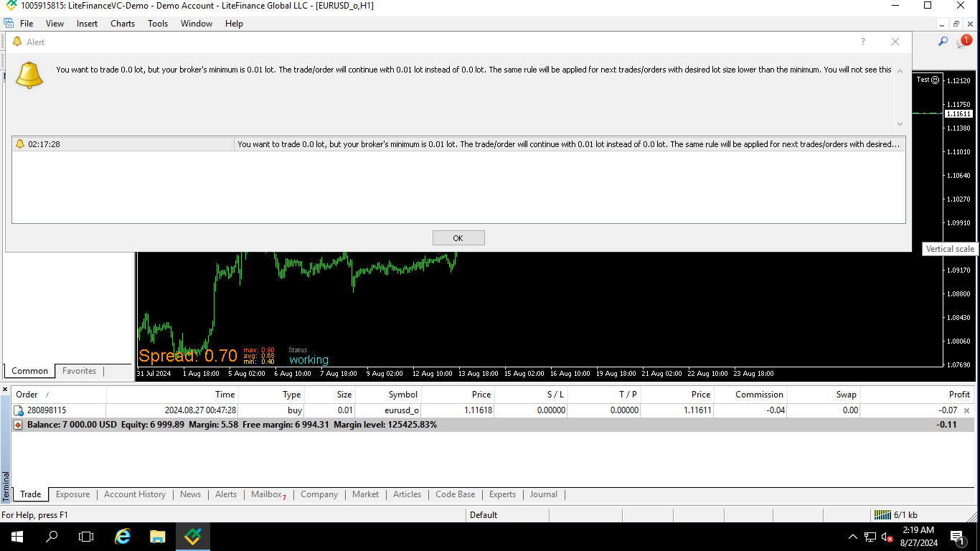Click the Commission column header
This screenshot has width=980, height=551.
[x=751, y=395]
